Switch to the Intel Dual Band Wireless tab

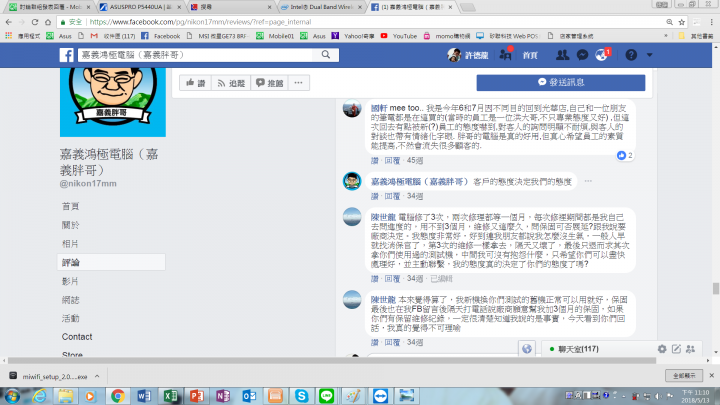[x=321, y=7]
